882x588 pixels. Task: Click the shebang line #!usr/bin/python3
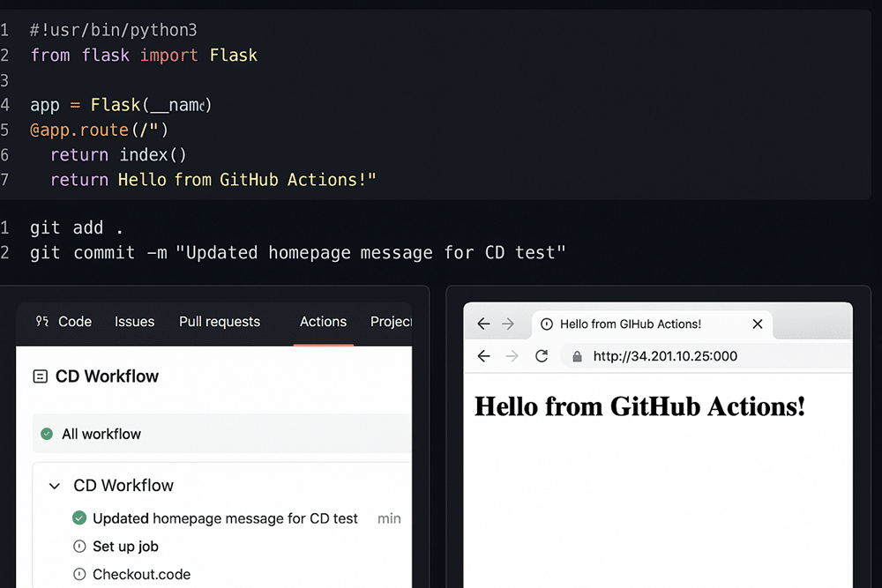[x=114, y=30]
